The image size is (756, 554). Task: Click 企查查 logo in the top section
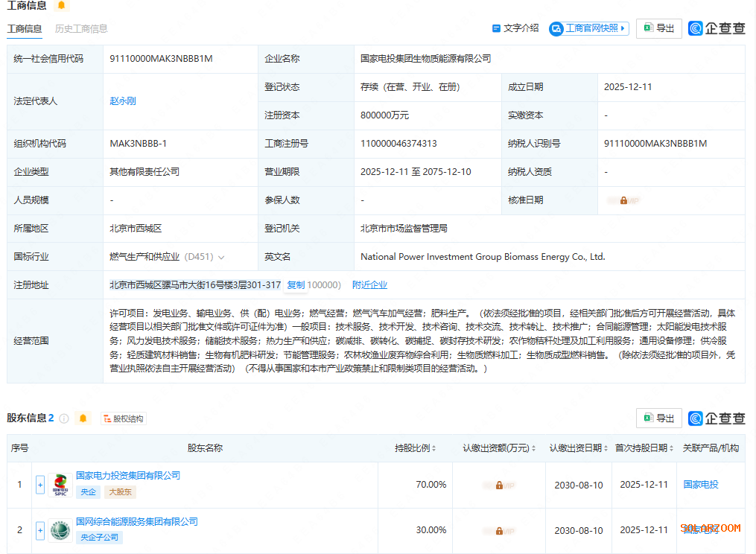click(717, 28)
